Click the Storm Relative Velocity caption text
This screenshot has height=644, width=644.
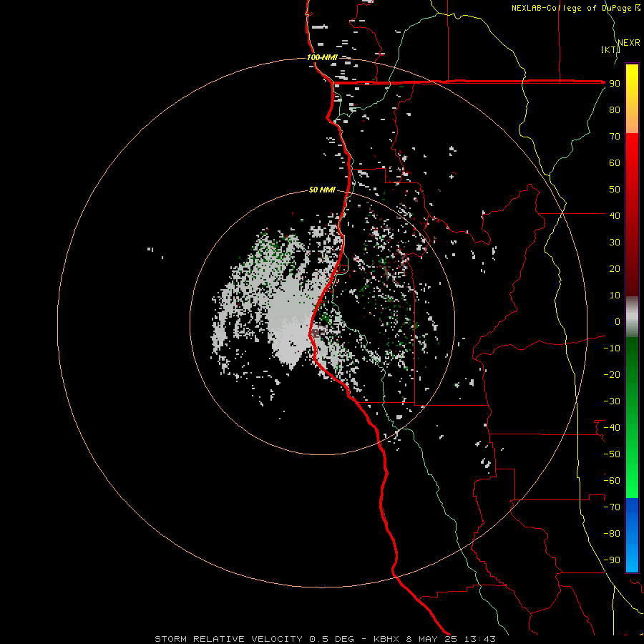click(325, 639)
